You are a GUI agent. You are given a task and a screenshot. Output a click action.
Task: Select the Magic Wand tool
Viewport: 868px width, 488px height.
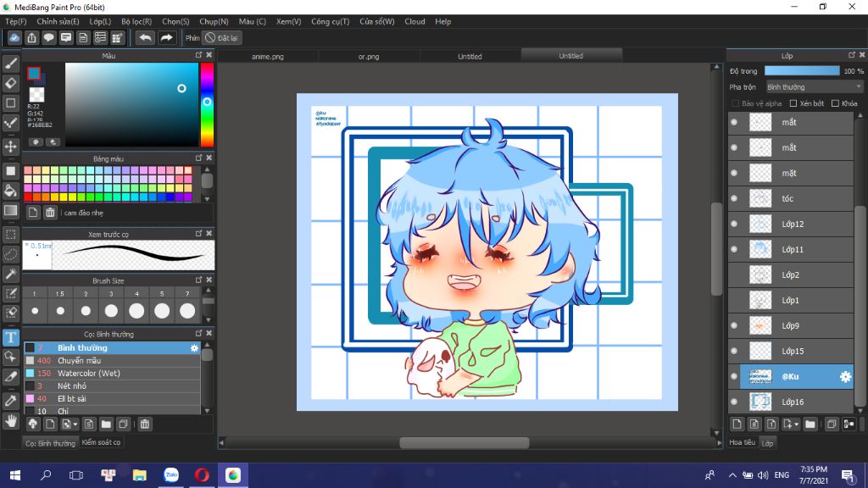[x=10, y=274]
